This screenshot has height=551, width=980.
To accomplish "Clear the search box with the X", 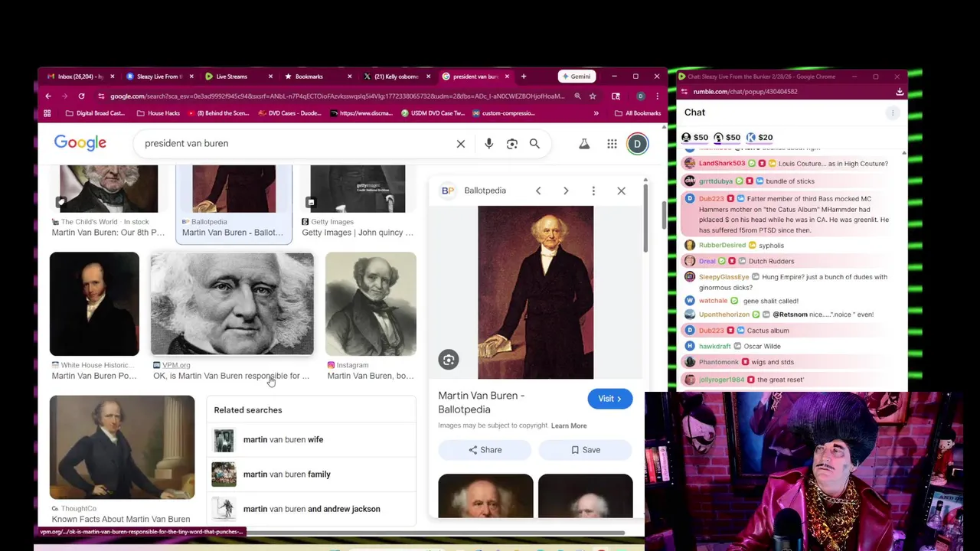I will pyautogui.click(x=461, y=144).
